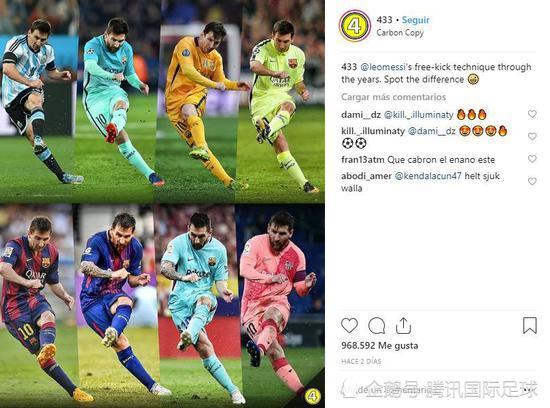This screenshot has height=408, width=550.
Task: Open the fran13atm commenter profile
Action: (x=363, y=160)
